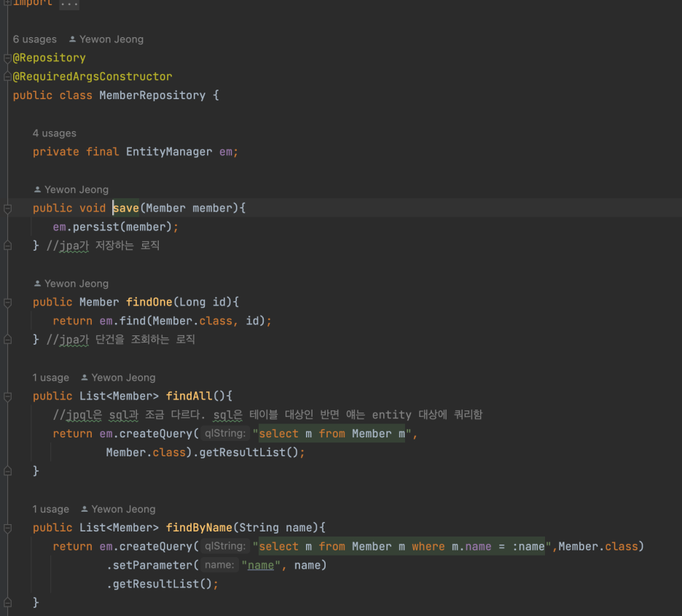Click 'Yewon Jeong' author hint above class
The width and height of the screenshot is (682, 616).
pos(111,39)
